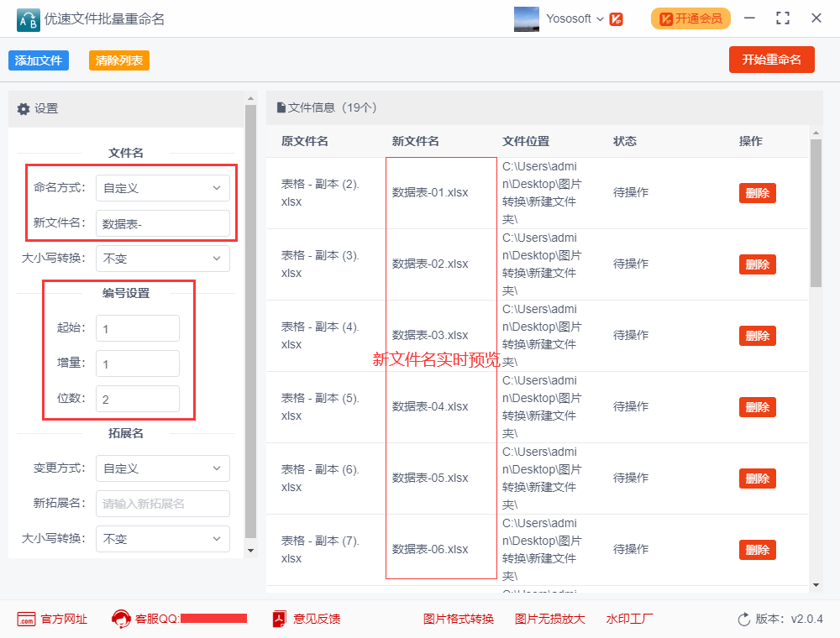Delete the 表格 - 副本 (2).xlsx row
The height and width of the screenshot is (638, 840).
[x=758, y=193]
